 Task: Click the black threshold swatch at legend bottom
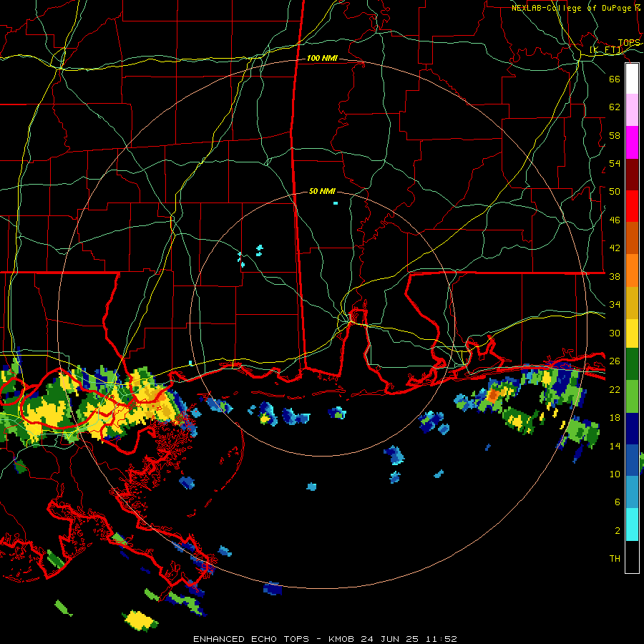(632, 557)
